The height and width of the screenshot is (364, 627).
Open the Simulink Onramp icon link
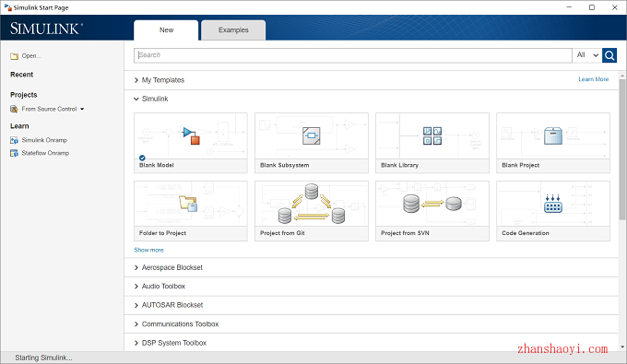[x=14, y=140]
